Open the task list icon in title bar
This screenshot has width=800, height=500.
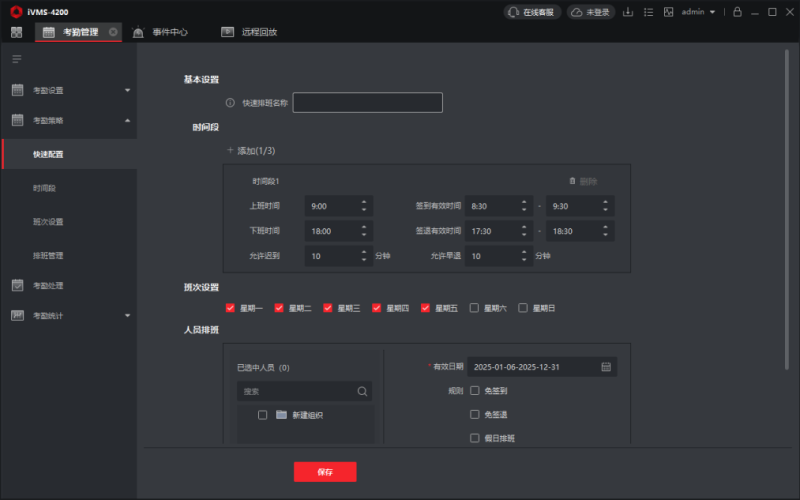pos(648,12)
